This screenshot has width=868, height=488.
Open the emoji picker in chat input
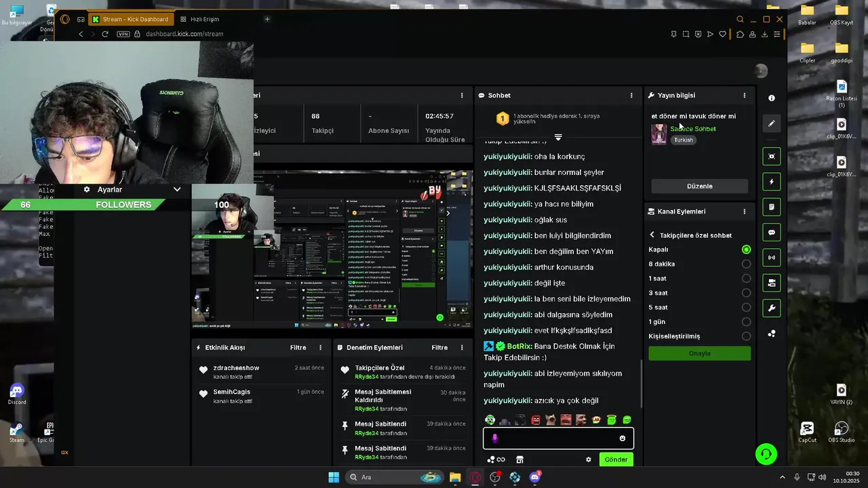[x=623, y=439]
